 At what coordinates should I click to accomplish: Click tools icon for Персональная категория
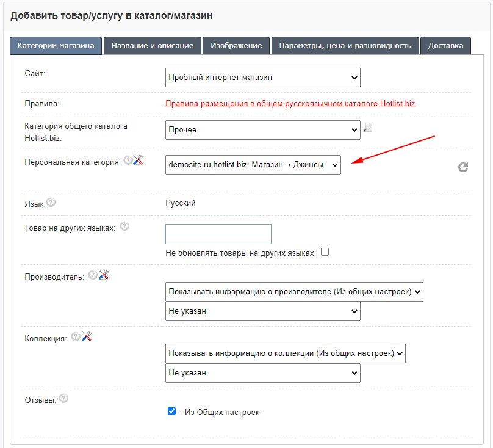138,160
